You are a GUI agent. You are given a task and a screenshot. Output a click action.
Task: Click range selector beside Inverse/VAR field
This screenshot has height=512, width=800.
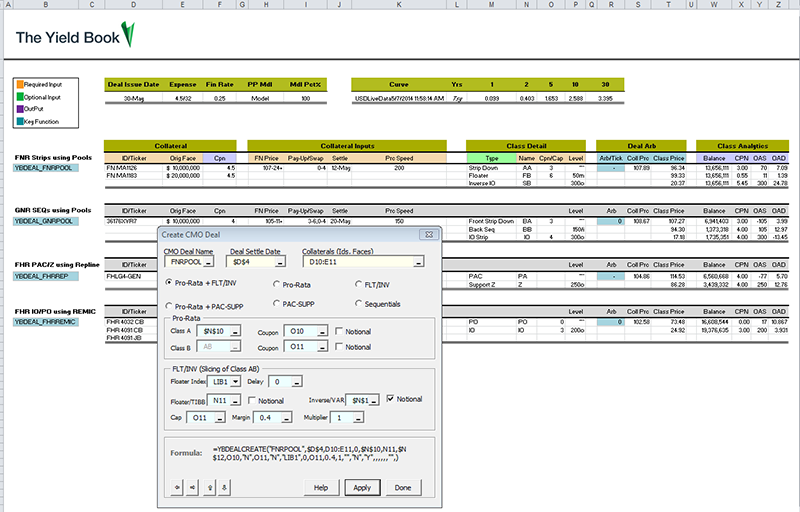click(x=373, y=401)
